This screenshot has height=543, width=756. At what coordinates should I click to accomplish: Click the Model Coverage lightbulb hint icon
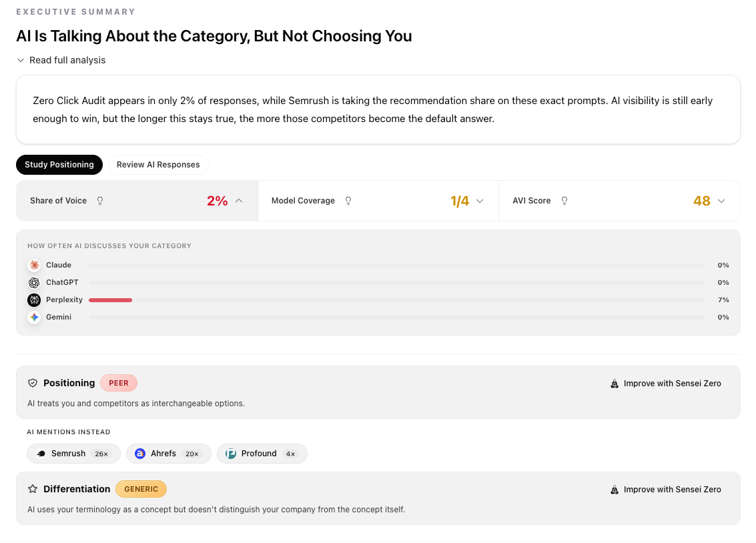(x=348, y=201)
